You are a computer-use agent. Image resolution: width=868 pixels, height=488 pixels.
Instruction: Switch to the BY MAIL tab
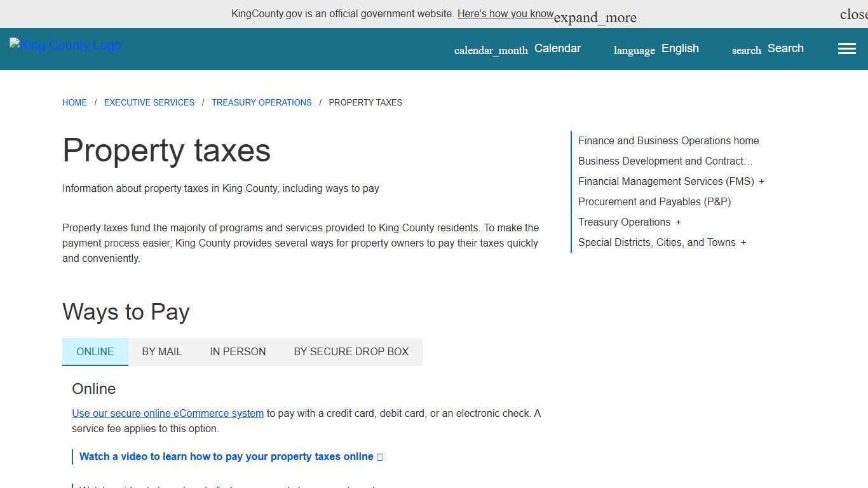[162, 351]
